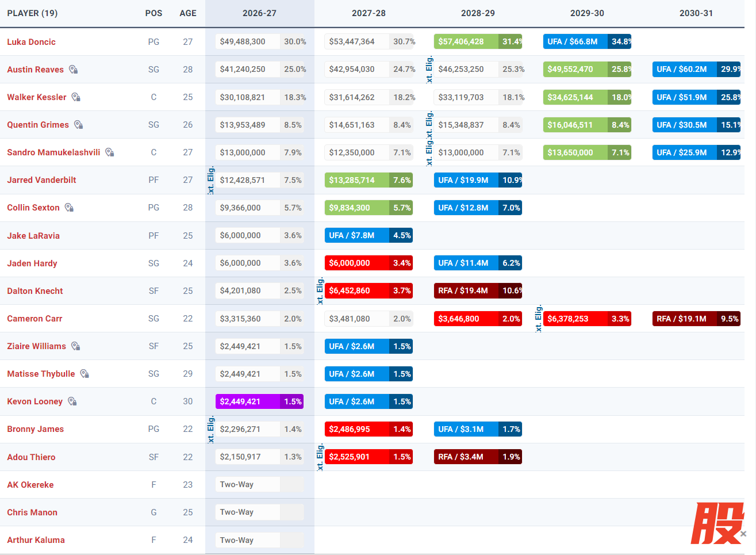Click Quentin Grimes' location-lock icon

pos(78,125)
